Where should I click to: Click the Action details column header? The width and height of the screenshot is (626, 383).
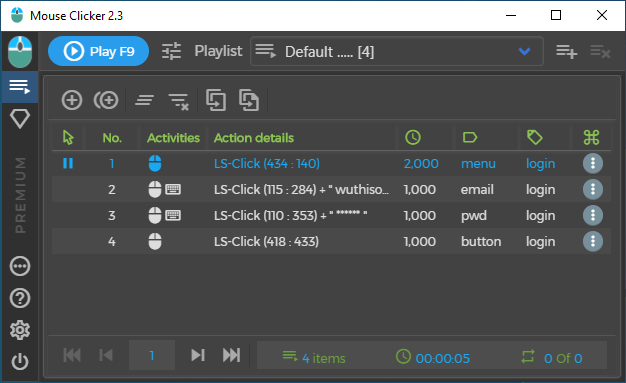click(254, 138)
